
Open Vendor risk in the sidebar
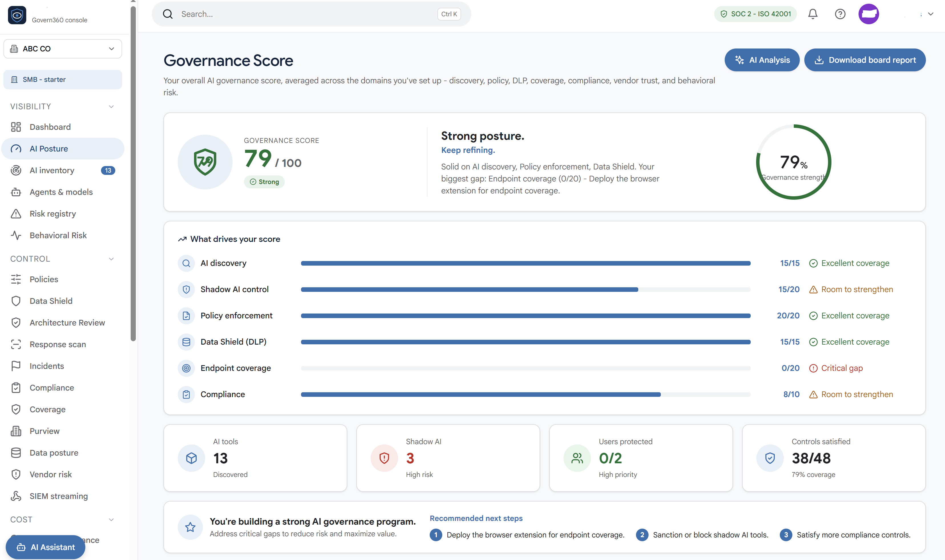click(x=63, y=474)
